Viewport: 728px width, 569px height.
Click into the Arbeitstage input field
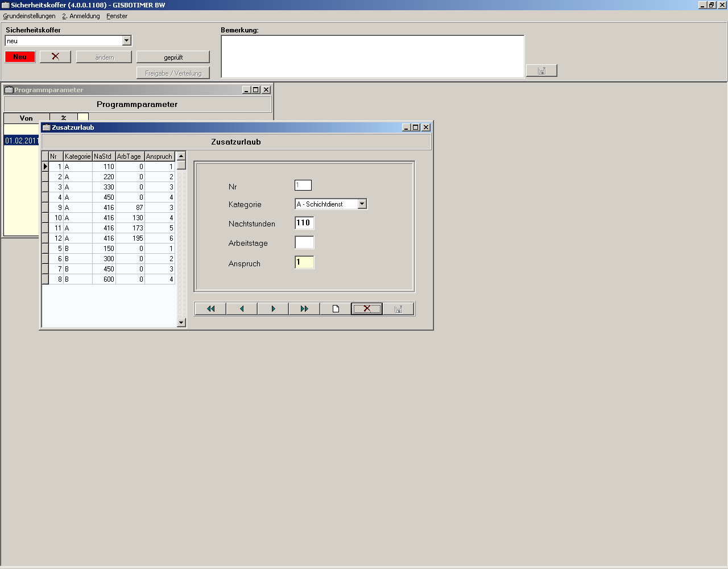click(304, 243)
